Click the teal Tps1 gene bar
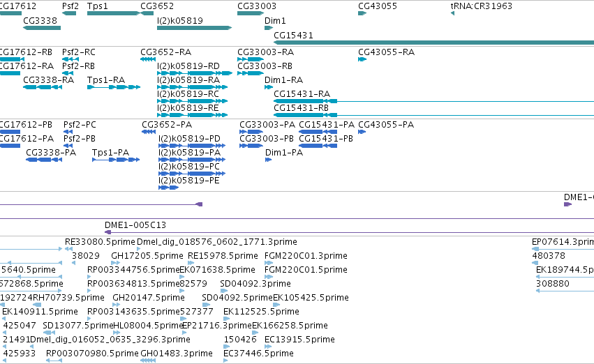Screen dimensions: 594x364 [x=113, y=13]
